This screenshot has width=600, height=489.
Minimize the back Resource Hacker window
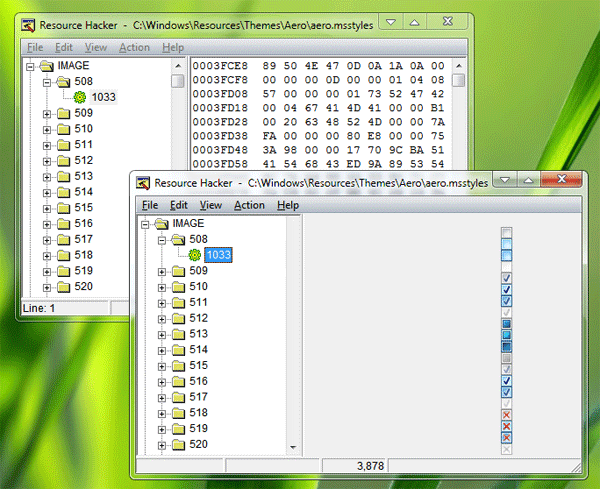(x=391, y=22)
